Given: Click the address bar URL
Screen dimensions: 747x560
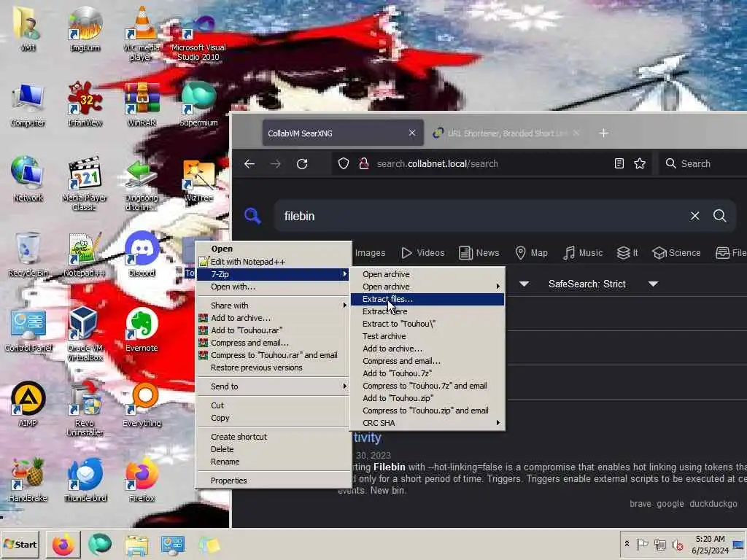Looking at the screenshot, I should [438, 164].
